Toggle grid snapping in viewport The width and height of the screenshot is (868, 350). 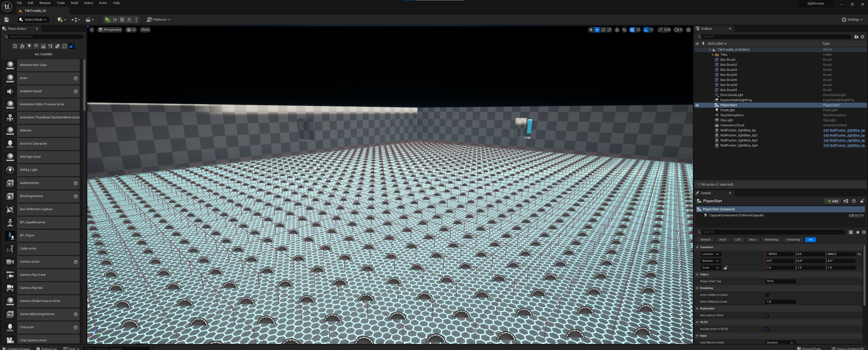click(x=632, y=30)
